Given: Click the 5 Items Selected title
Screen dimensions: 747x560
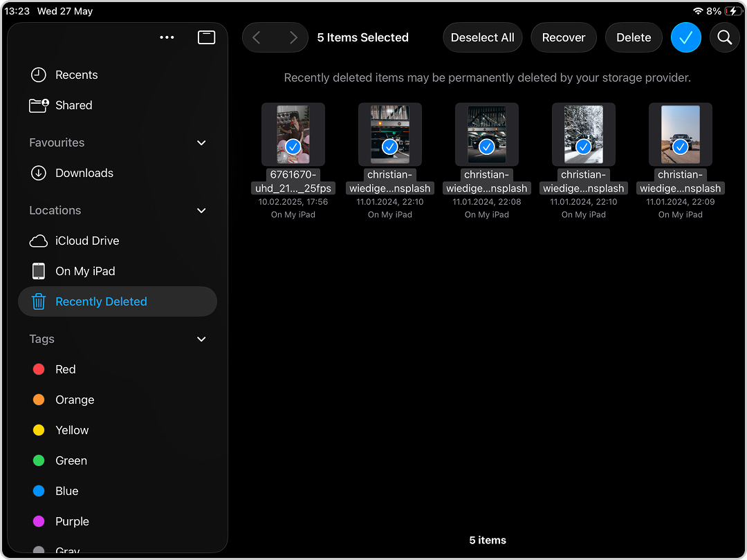Looking at the screenshot, I should [x=362, y=37].
